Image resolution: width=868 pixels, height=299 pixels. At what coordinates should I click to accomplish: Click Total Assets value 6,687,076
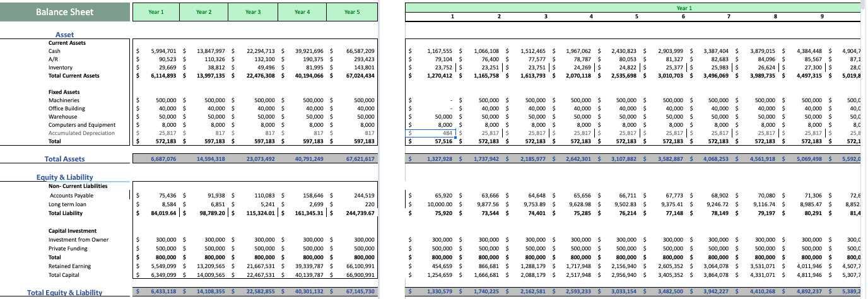(164, 159)
